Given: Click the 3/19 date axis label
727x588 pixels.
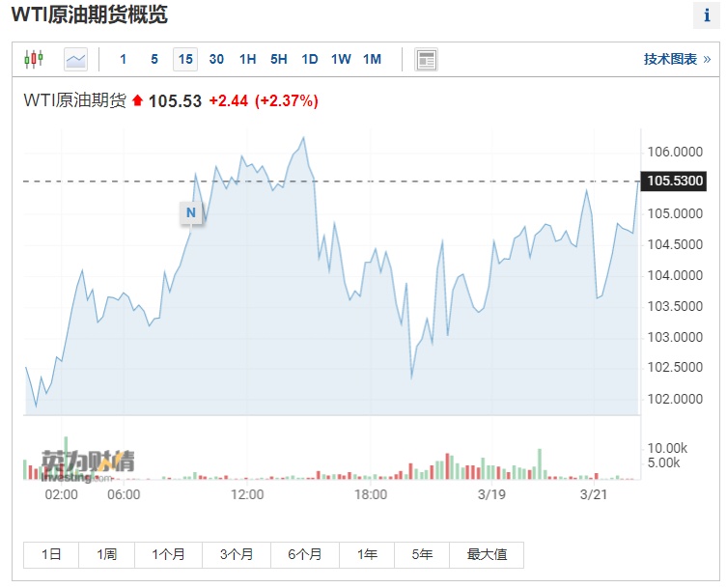Looking at the screenshot, I should tap(491, 494).
